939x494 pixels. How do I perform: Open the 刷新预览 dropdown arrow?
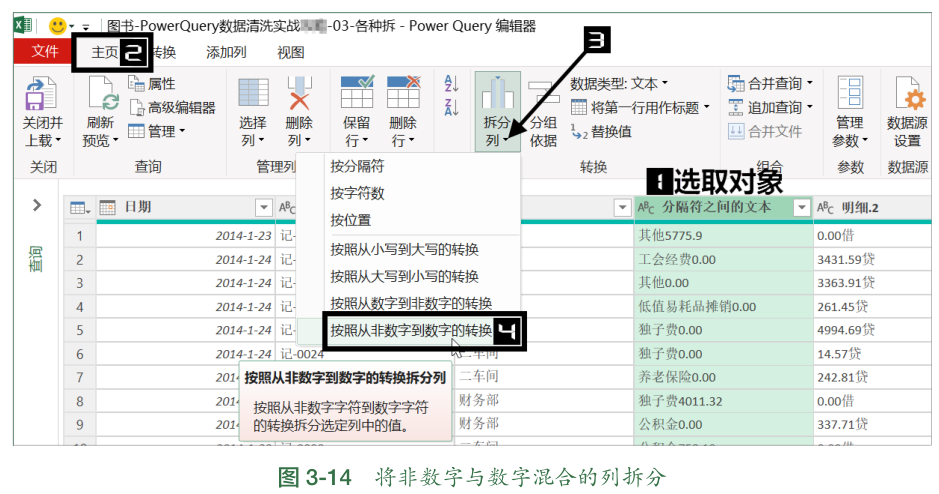click(116, 141)
